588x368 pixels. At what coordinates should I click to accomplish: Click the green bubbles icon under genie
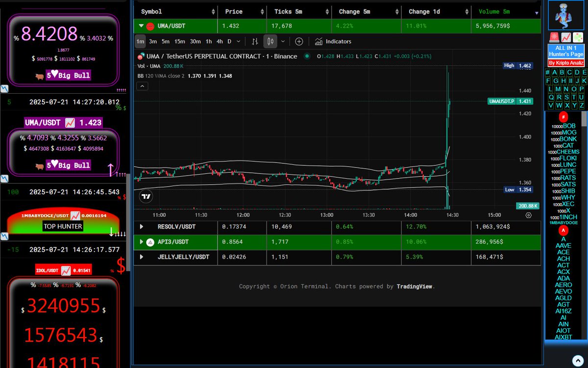(x=578, y=37)
